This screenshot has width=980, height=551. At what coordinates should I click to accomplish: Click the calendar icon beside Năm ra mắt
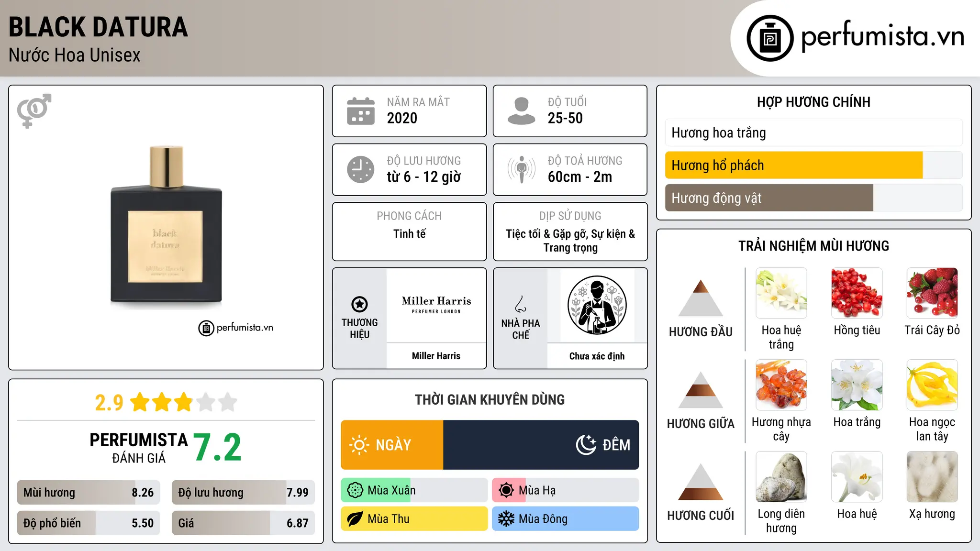(361, 111)
